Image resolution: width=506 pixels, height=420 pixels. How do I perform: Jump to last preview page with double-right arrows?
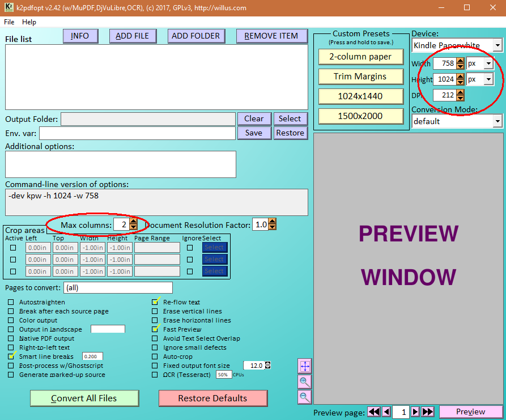point(428,412)
